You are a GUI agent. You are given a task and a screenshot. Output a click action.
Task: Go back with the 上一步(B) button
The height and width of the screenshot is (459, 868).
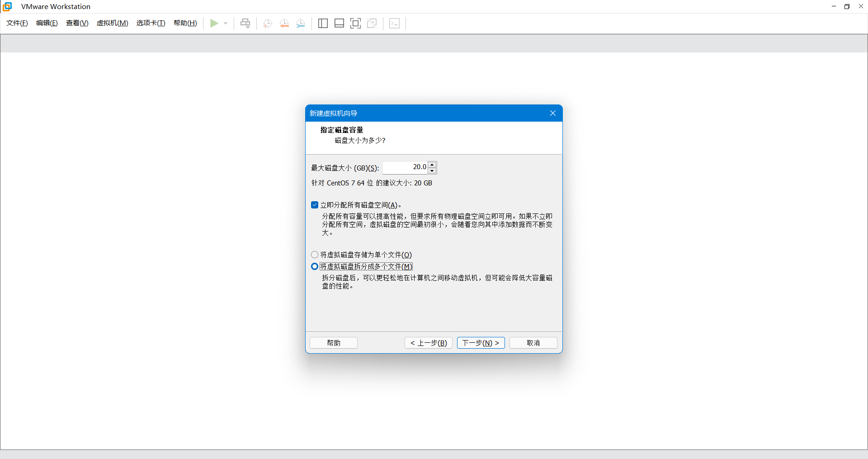pos(429,343)
